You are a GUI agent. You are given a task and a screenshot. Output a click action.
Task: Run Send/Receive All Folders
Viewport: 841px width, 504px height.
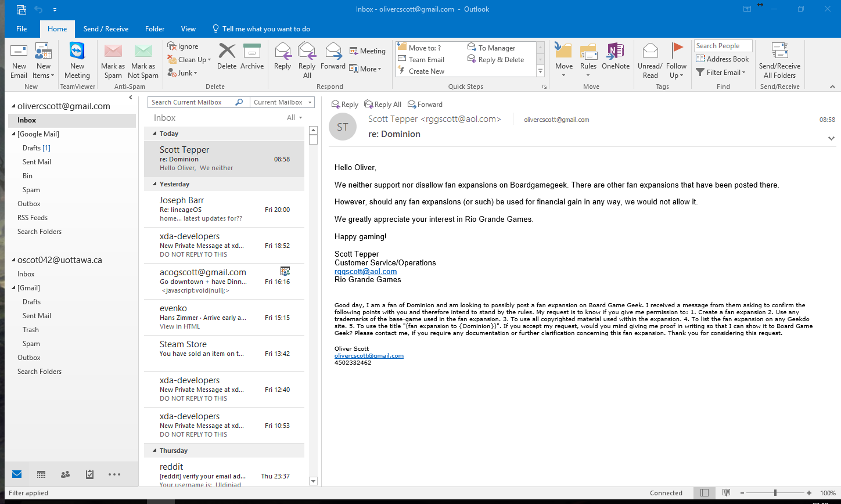779,60
